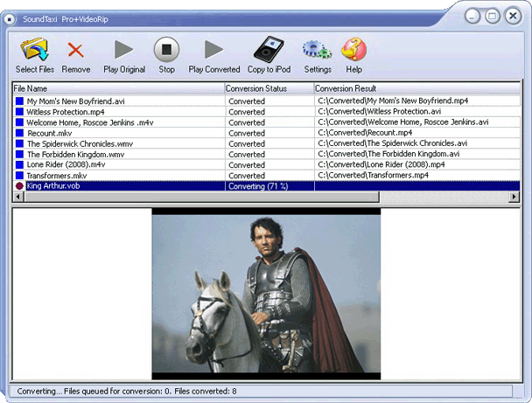Viewport: 532px width, 403px height.
Task: Maximize the SoundTaxi window
Action: [x=493, y=16]
